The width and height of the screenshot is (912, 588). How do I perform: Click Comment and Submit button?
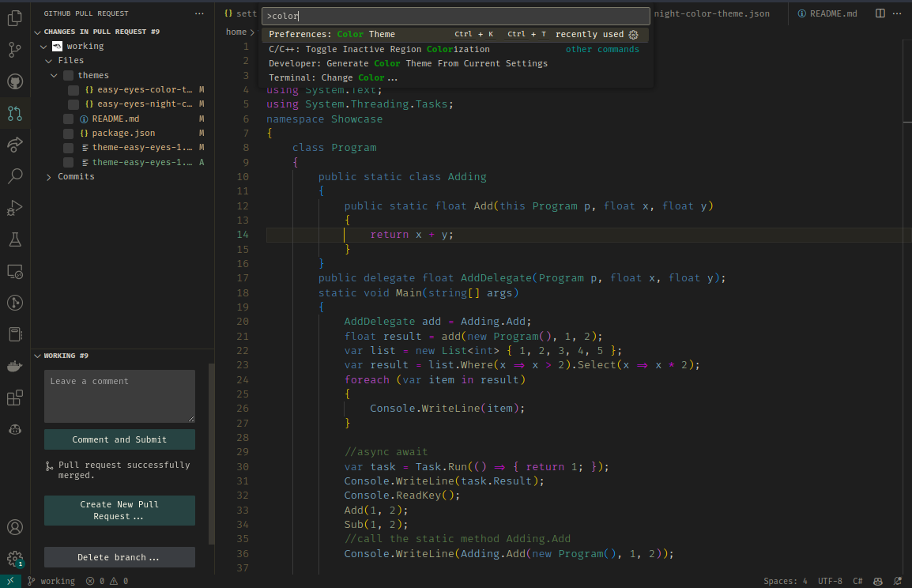click(120, 439)
